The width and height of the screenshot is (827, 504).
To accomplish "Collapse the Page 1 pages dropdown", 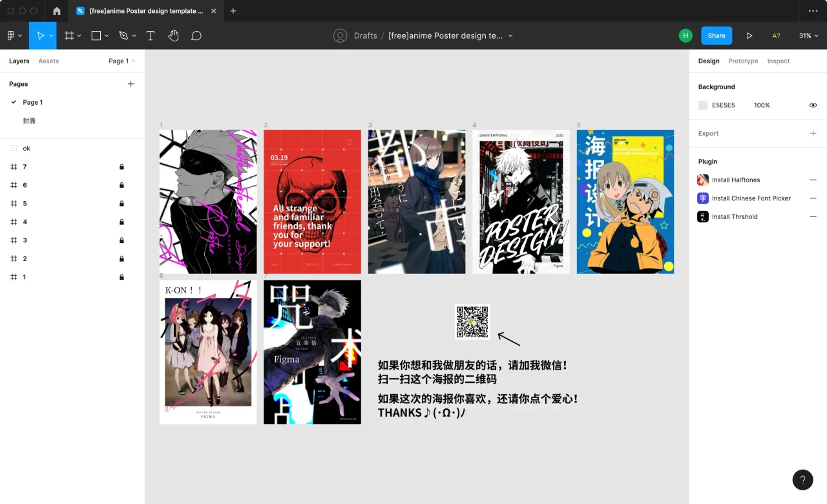I will [122, 61].
